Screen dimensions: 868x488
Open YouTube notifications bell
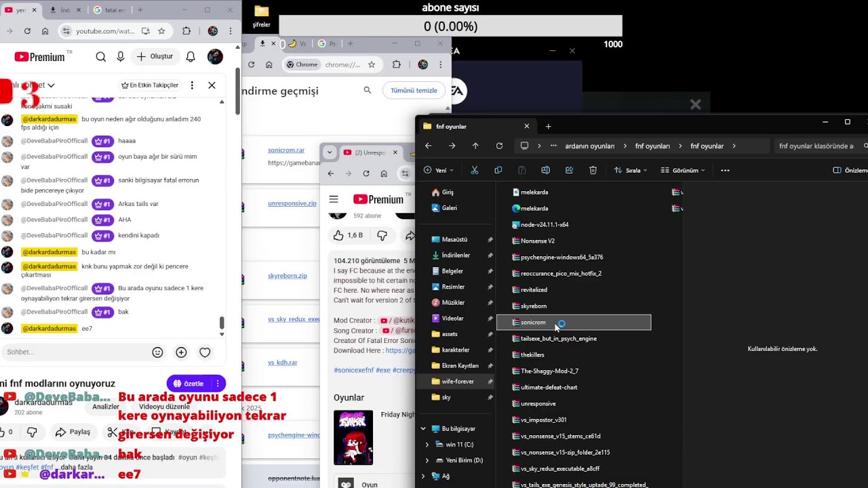coord(191,57)
